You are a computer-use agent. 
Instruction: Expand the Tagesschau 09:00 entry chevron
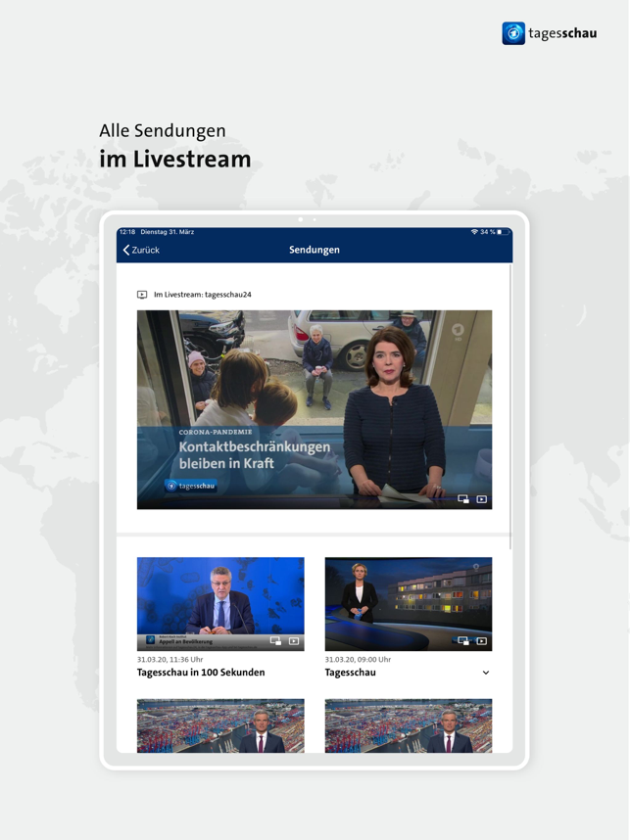tap(486, 673)
